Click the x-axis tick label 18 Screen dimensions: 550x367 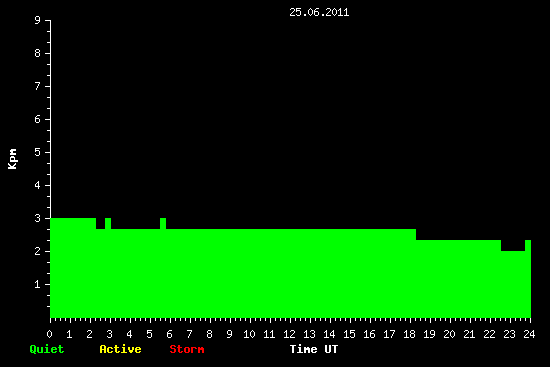[x=409, y=334]
